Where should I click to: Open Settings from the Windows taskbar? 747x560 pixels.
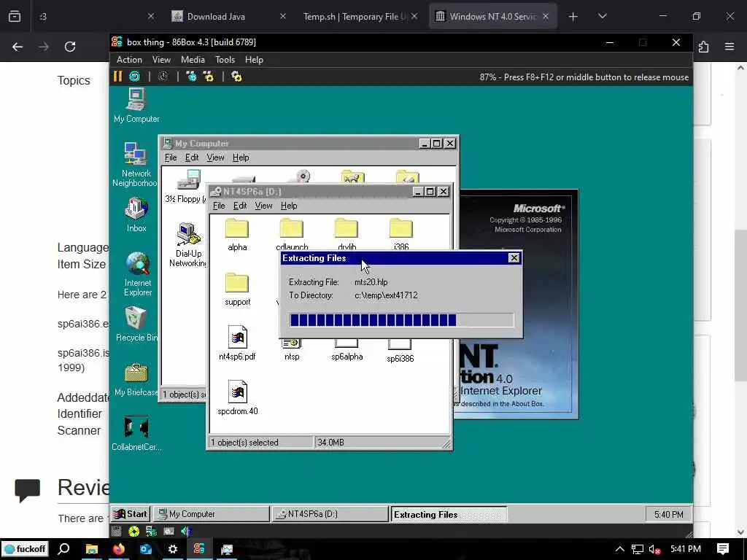pyautogui.click(x=172, y=549)
